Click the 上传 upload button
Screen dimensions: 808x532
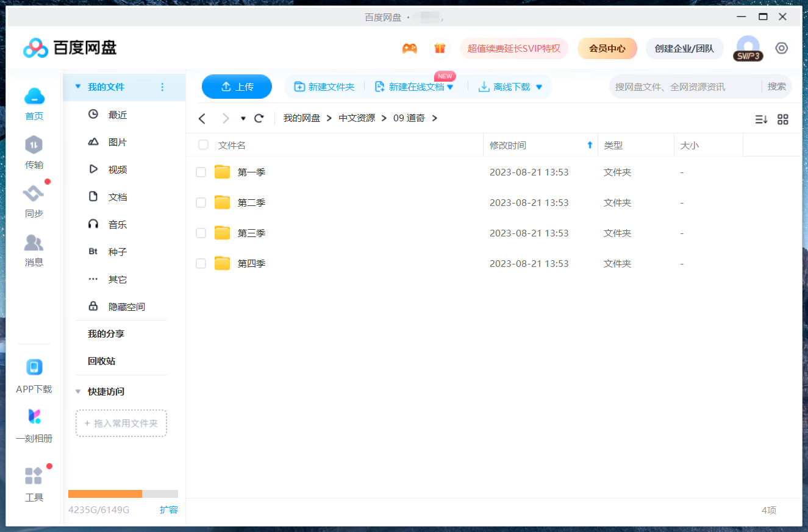click(x=237, y=87)
